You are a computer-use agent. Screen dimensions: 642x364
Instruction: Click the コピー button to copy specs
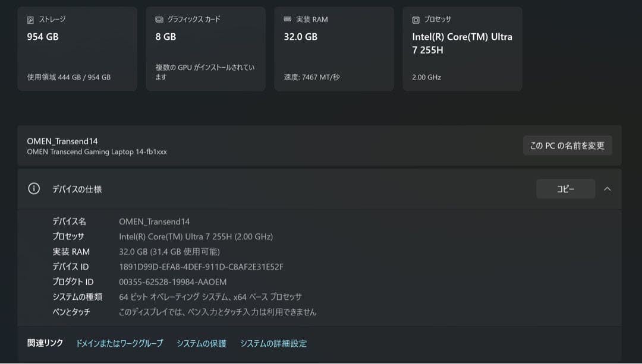tap(565, 189)
